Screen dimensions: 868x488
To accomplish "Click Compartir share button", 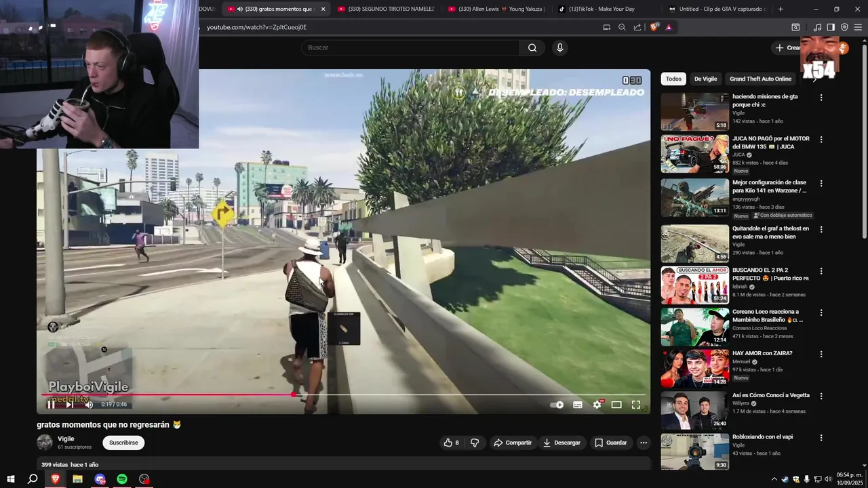I will 513,443.
